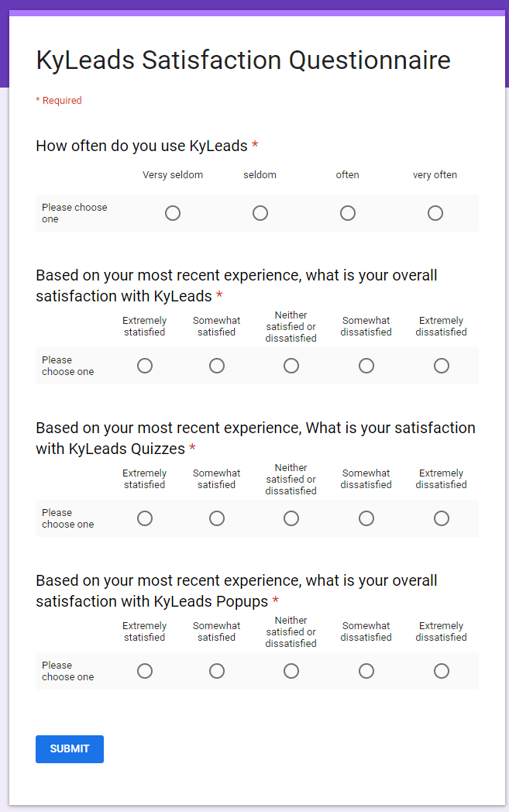Pick 'Somewhat satisfied' for KyLeads Popups

217,671
